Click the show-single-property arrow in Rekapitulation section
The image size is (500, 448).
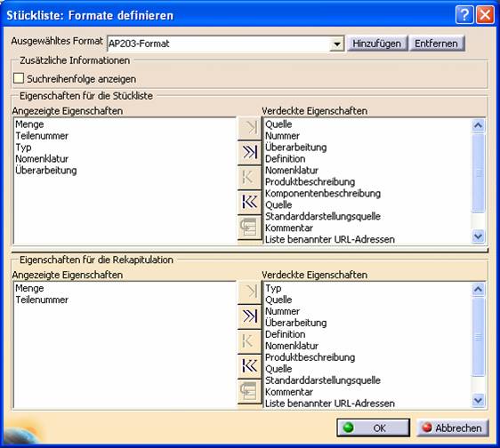[x=249, y=341]
